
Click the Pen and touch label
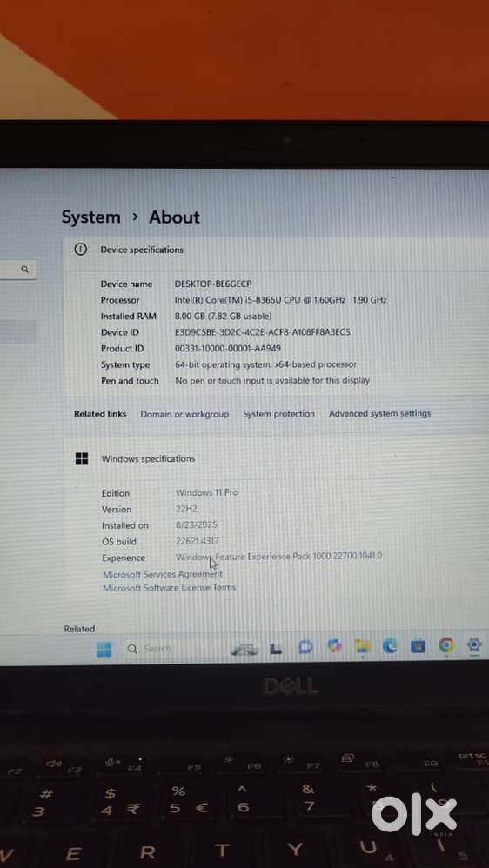(130, 381)
